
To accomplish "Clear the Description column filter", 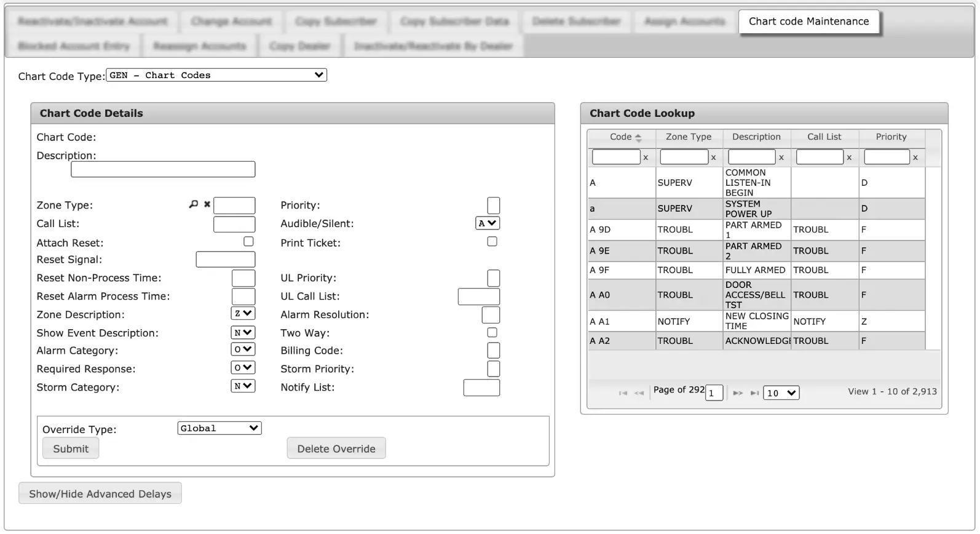I will (781, 157).
